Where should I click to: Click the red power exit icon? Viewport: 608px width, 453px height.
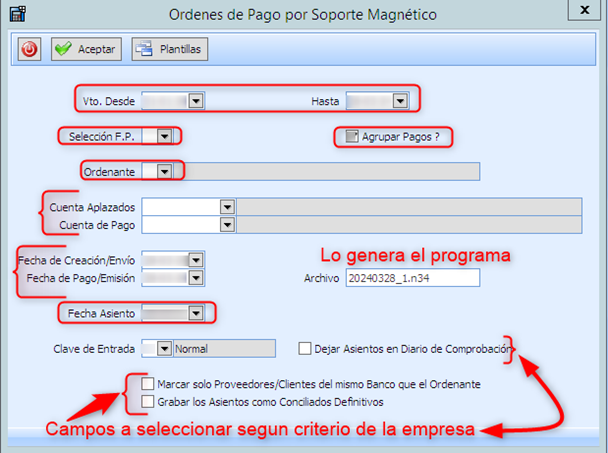click(x=27, y=49)
